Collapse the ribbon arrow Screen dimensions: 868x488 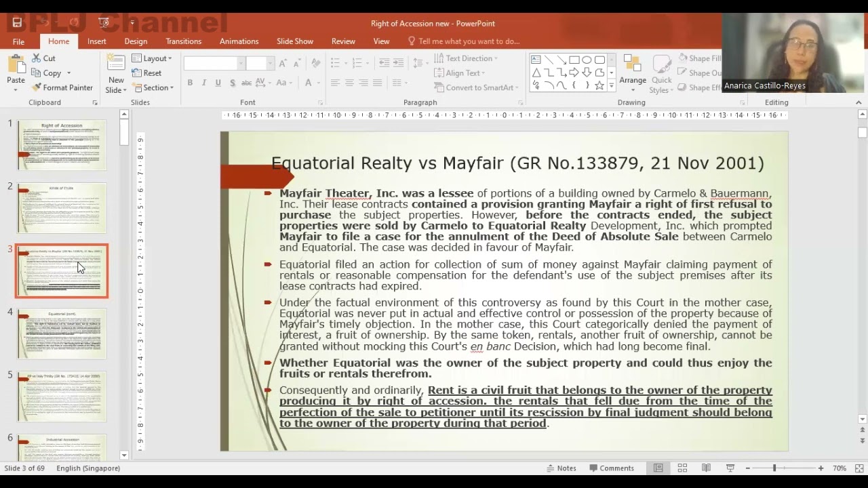point(859,102)
